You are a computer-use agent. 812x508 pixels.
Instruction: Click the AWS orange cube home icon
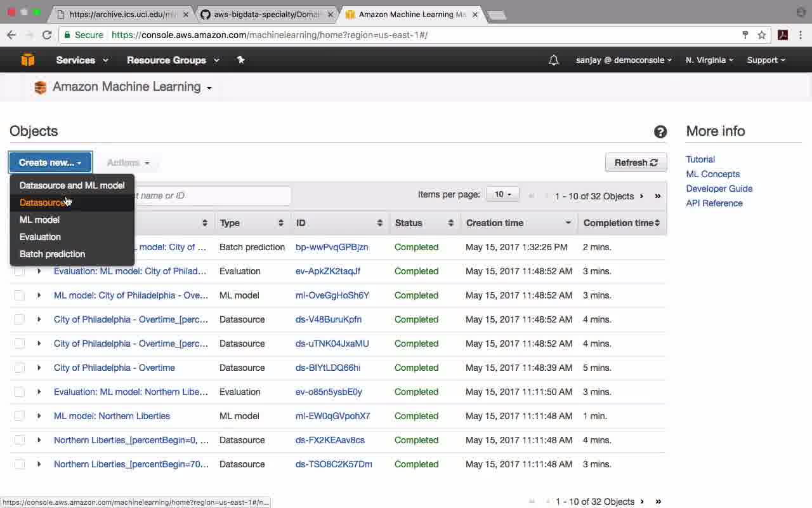[28, 60]
